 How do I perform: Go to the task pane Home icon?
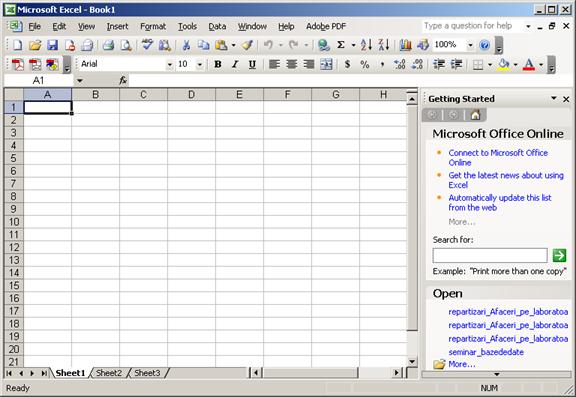tap(475, 115)
